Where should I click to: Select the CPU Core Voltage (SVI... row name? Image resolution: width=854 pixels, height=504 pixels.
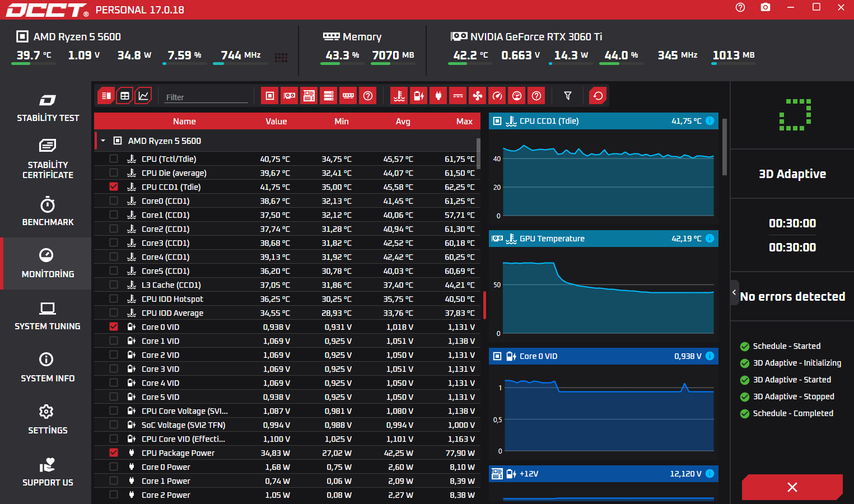point(185,411)
